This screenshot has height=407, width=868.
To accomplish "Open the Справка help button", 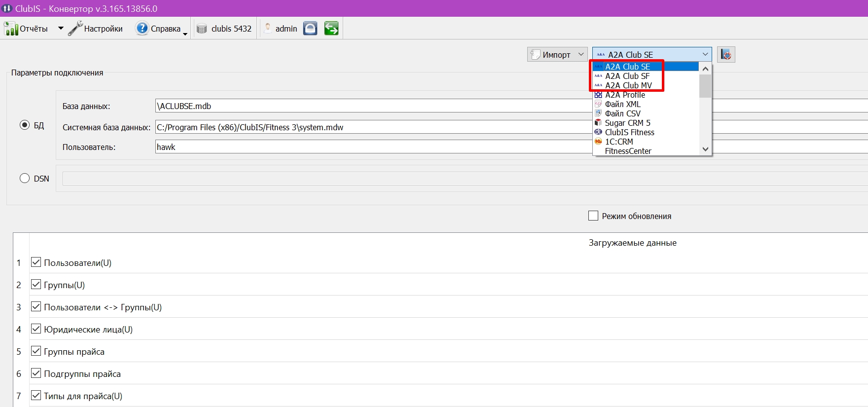I will coord(158,29).
